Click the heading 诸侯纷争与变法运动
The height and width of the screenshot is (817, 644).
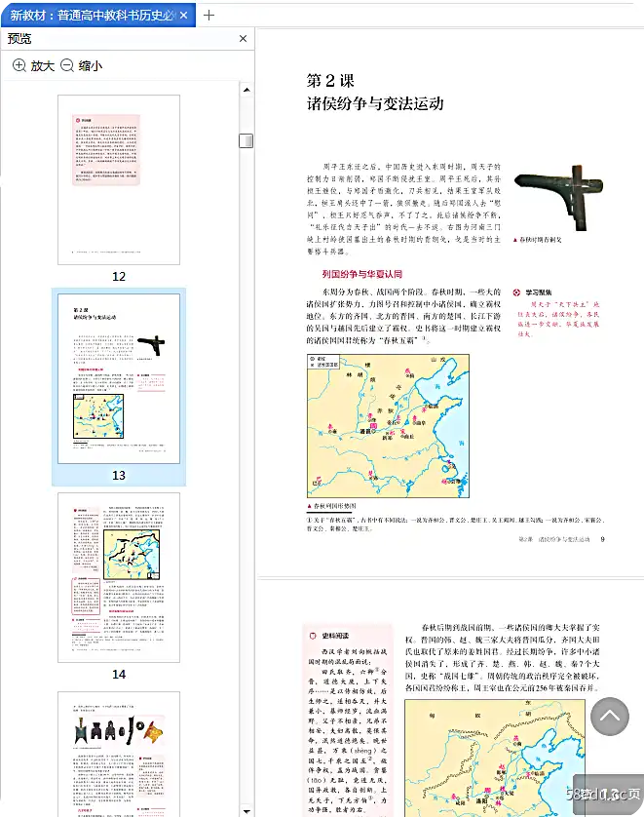(375, 103)
